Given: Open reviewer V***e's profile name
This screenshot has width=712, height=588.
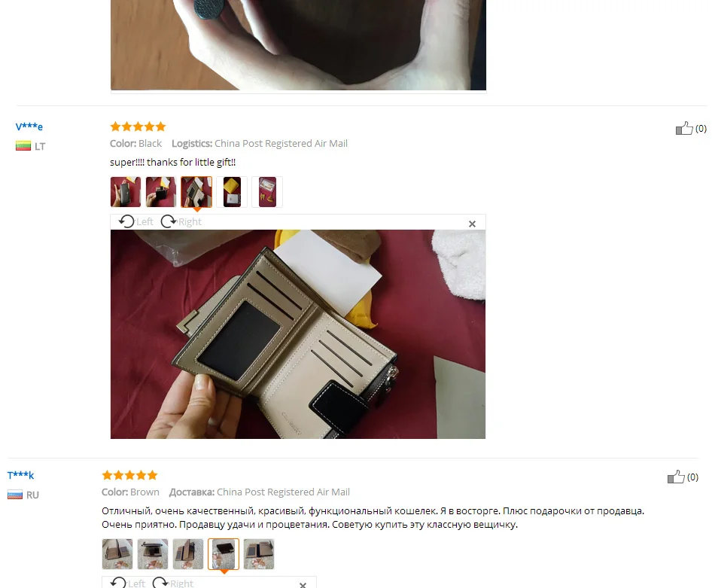Looking at the screenshot, I should 29,126.
